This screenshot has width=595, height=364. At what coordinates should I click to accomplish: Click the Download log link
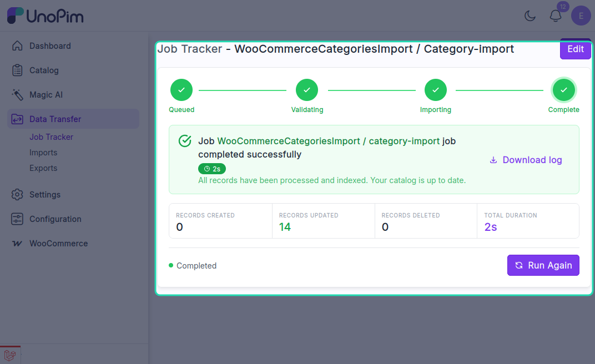point(526,160)
